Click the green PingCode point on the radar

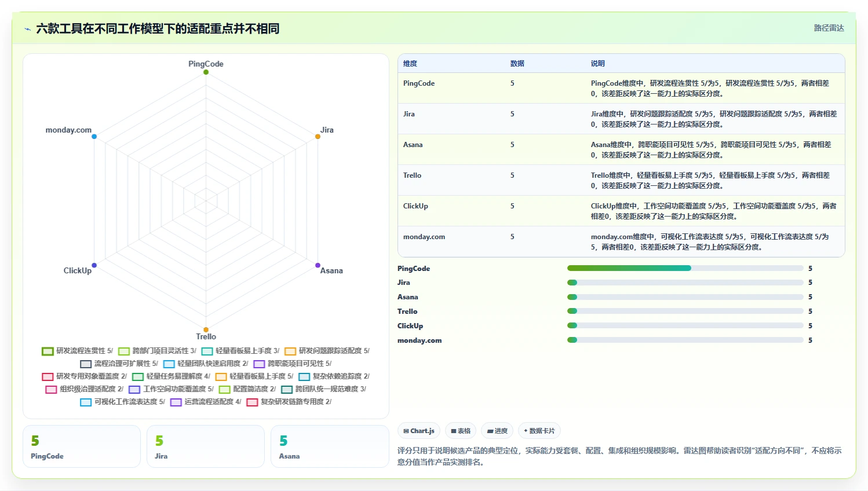tap(206, 72)
